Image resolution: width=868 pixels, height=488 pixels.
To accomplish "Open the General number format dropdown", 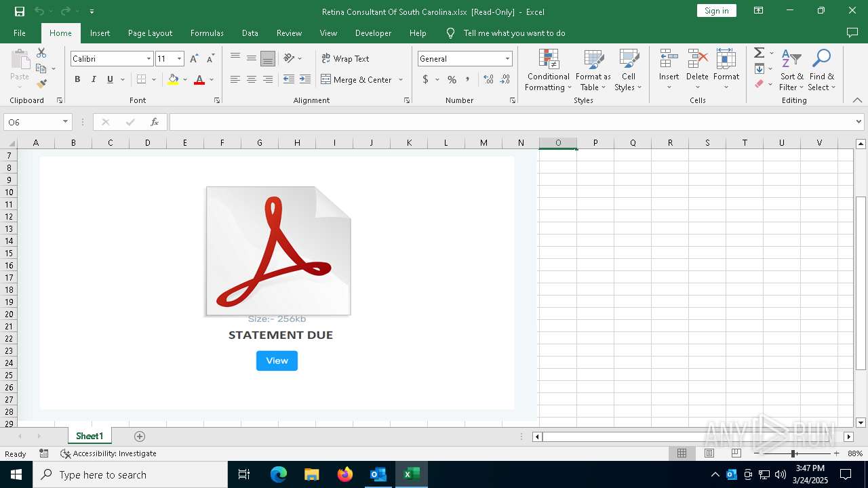I will (507, 59).
